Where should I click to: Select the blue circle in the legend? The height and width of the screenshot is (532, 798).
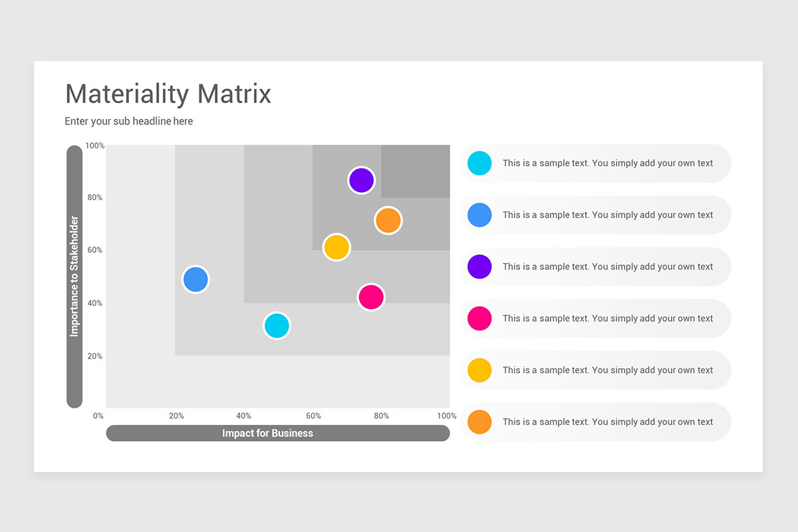click(x=479, y=215)
